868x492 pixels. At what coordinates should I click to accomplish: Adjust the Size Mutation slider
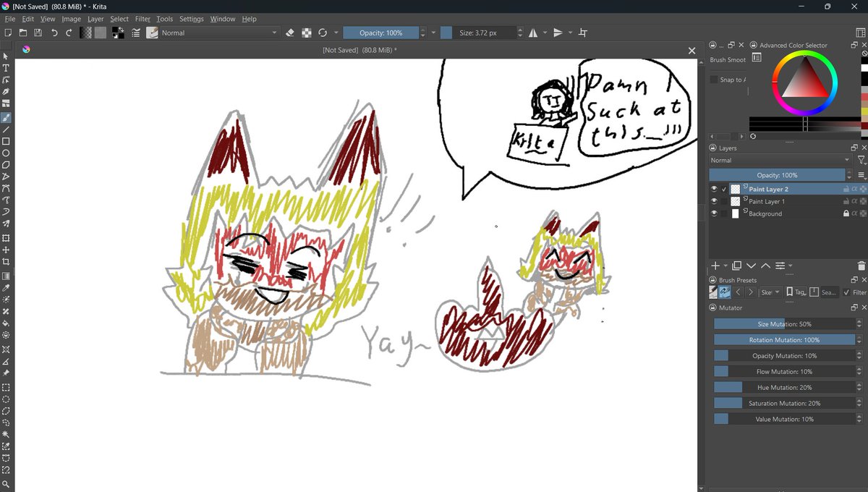click(x=784, y=324)
